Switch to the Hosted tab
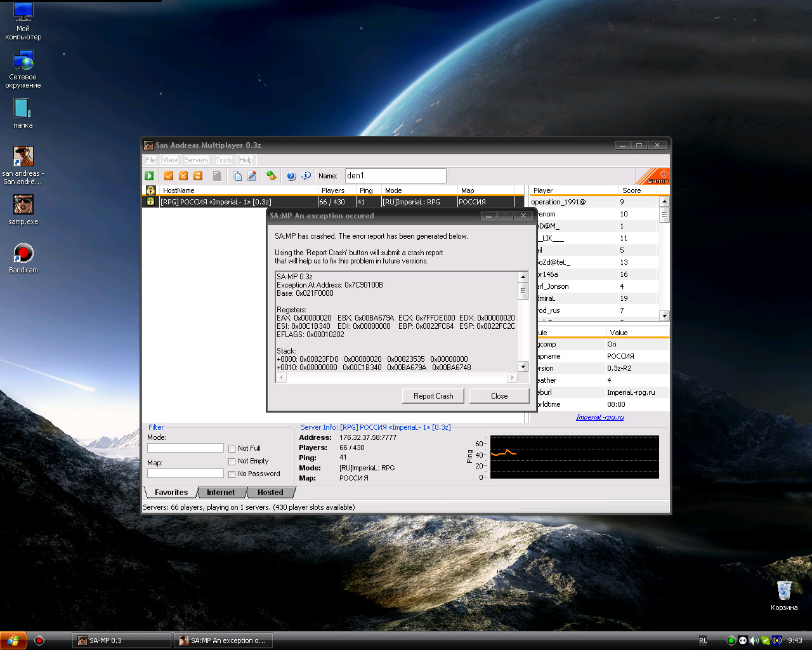812x650 pixels. point(270,493)
